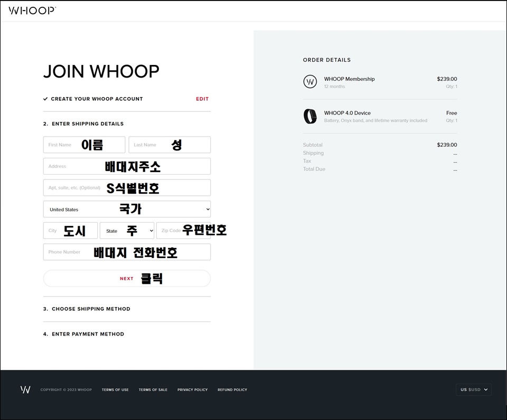The image size is (507, 420).
Task: Click the Apt, suite, etc. optional field
Action: pos(127,188)
